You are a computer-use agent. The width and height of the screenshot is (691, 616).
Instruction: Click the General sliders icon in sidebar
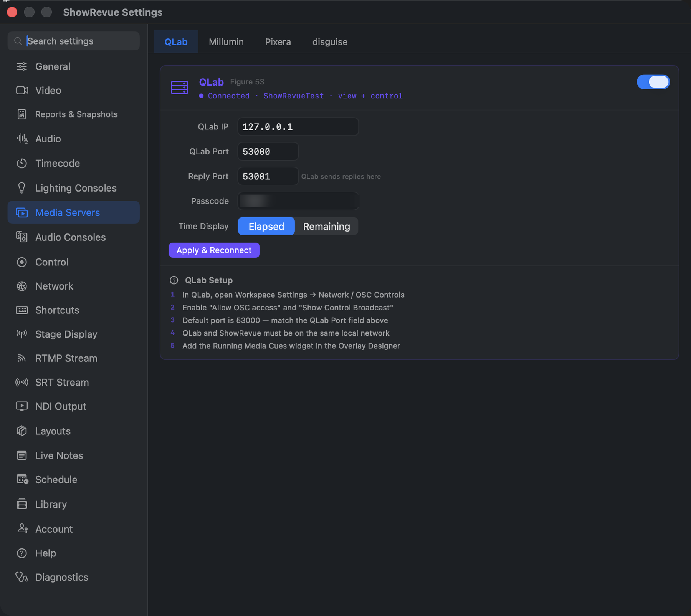[x=22, y=66]
